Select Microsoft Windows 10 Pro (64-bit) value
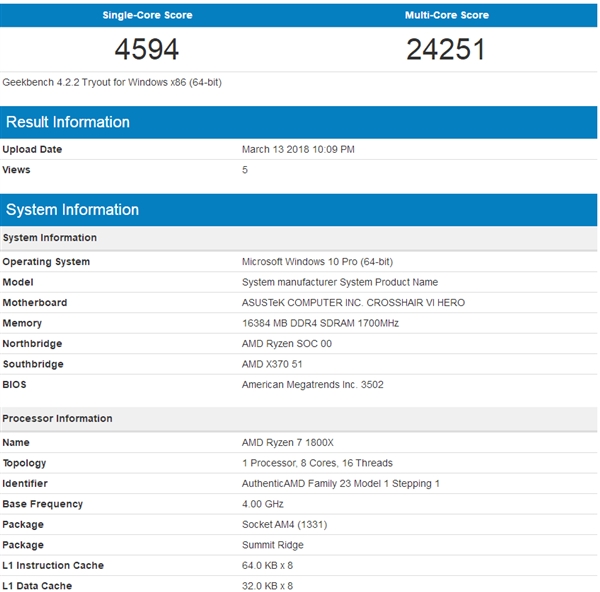Screen dimensions: 600x592 click(x=317, y=262)
